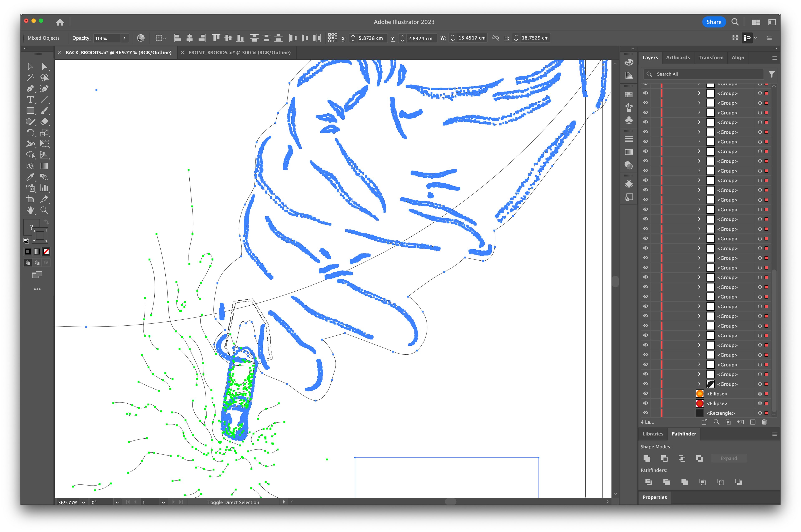Open the Properties panel tab
Image resolution: width=801 pixels, height=532 pixels.
pos(654,497)
